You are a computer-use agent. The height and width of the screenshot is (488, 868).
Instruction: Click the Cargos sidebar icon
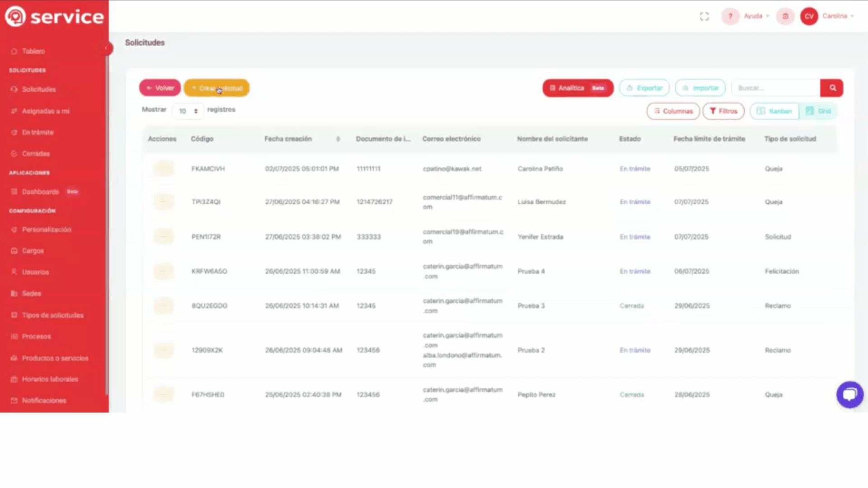14,251
